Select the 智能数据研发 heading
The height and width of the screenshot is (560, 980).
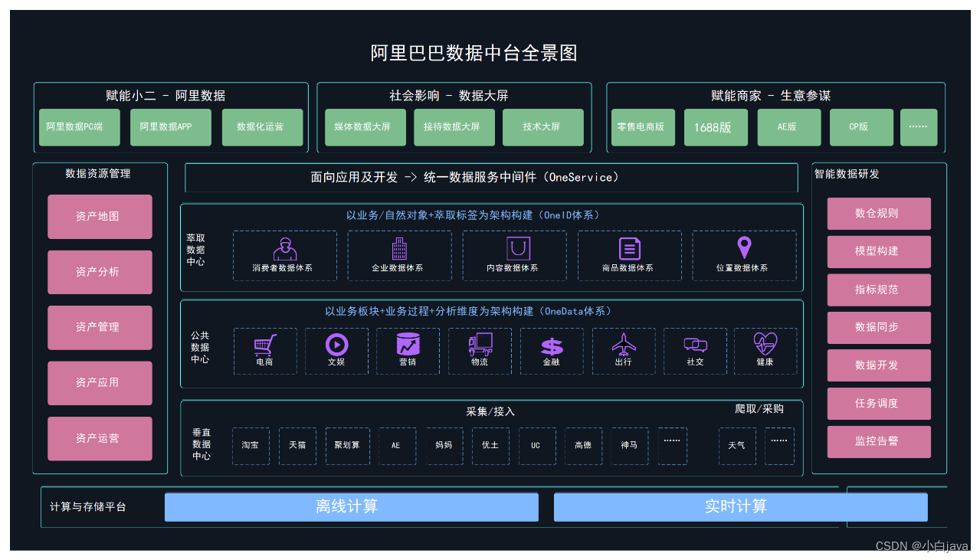[847, 174]
